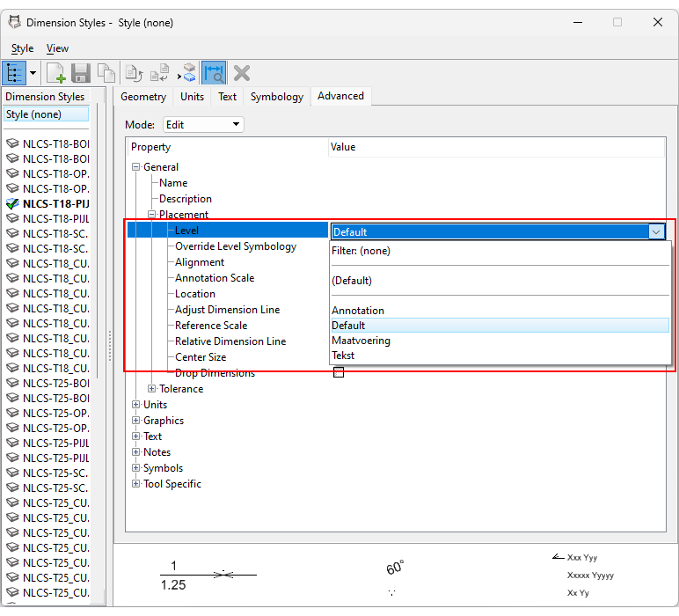The height and width of the screenshot is (616, 679).
Task: Open the Mode Edit combo box
Action: click(203, 125)
